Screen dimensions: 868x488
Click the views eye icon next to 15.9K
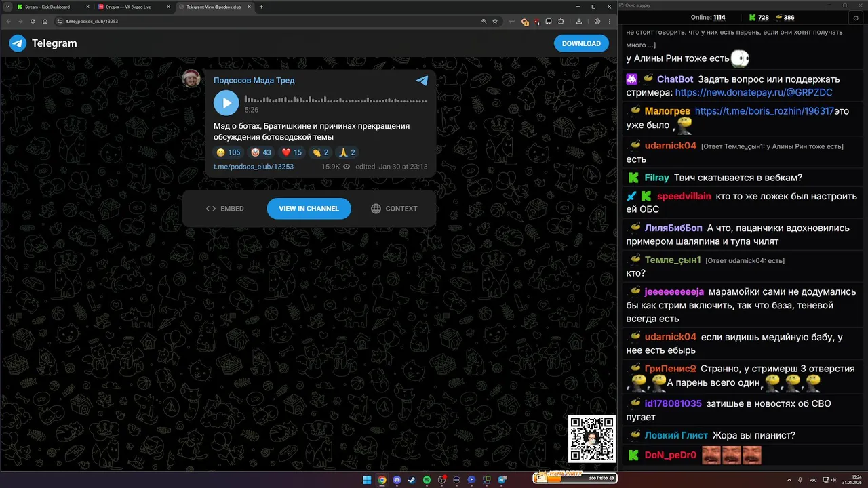click(x=347, y=167)
